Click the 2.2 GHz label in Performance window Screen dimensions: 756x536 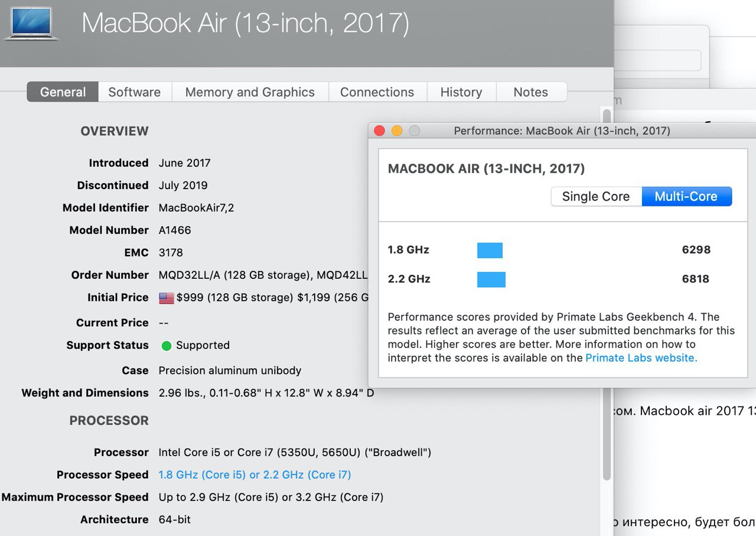tap(409, 279)
